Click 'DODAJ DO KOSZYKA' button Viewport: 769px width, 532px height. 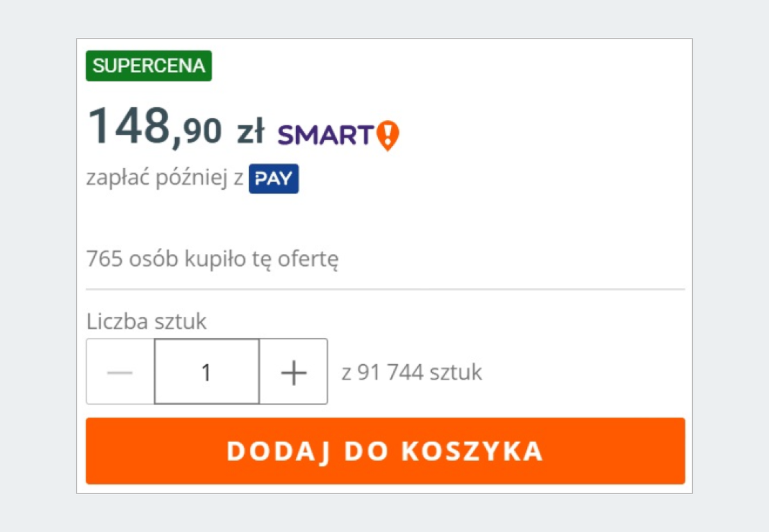click(x=384, y=451)
